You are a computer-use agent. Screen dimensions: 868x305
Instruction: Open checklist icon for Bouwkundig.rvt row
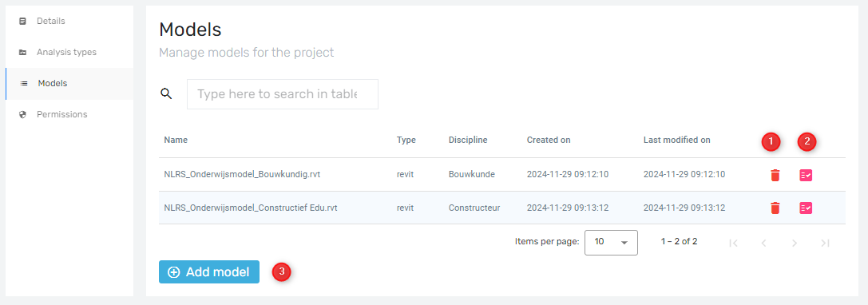(x=806, y=176)
